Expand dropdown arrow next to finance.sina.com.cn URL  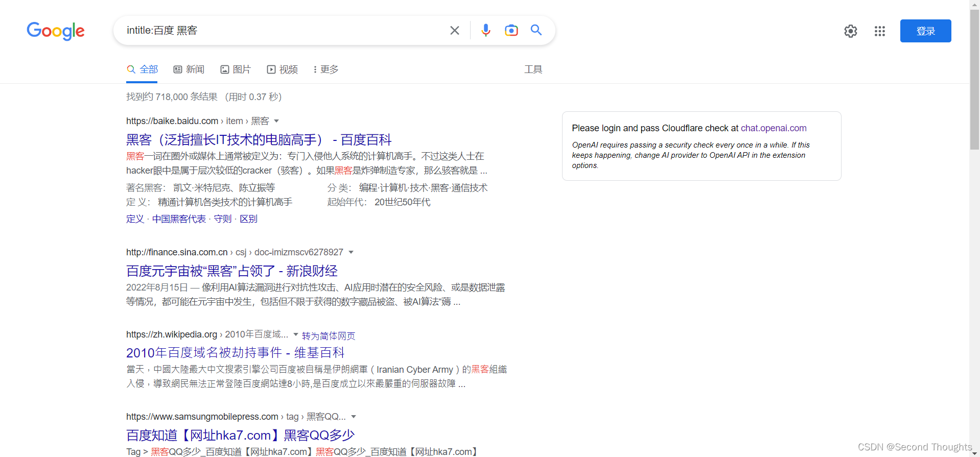(x=351, y=252)
